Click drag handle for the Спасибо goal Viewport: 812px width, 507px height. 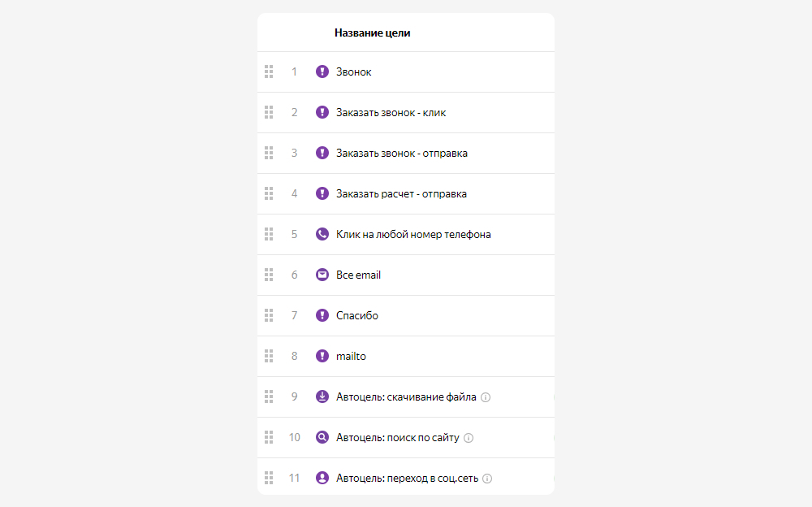[x=269, y=315]
